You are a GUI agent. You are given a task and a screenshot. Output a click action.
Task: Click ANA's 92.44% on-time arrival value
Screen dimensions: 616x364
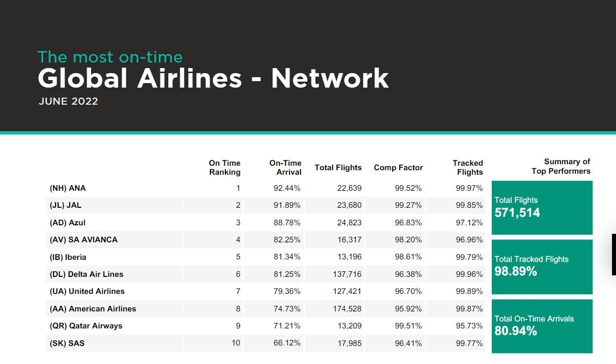(287, 188)
